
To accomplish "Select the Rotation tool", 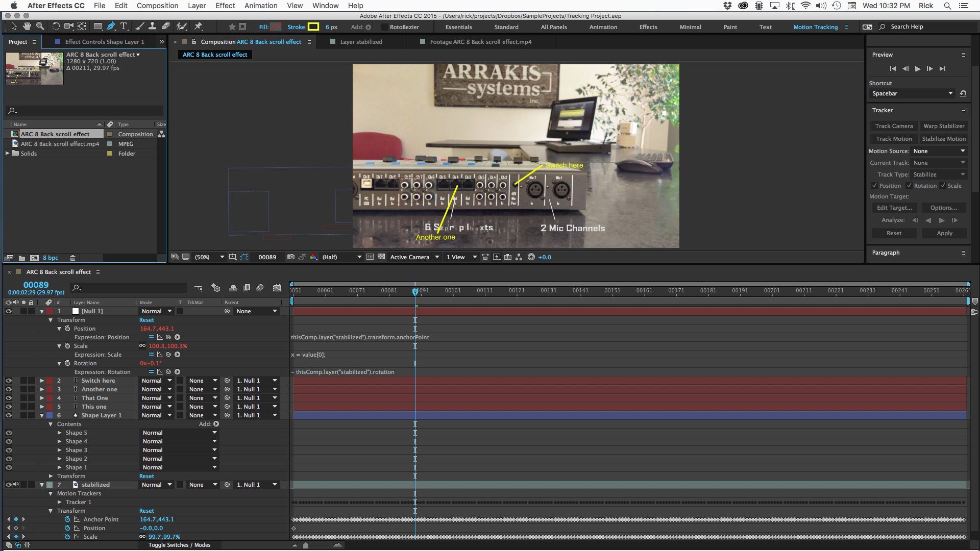I will point(56,27).
